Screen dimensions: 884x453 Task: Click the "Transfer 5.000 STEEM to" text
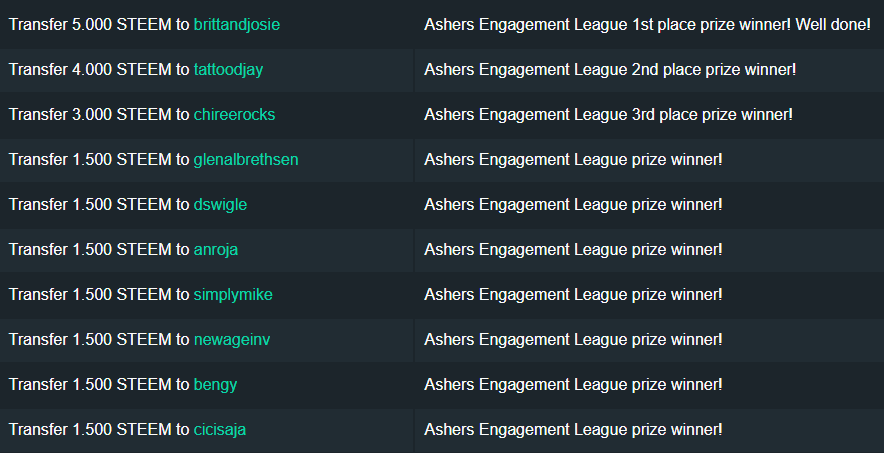point(99,24)
